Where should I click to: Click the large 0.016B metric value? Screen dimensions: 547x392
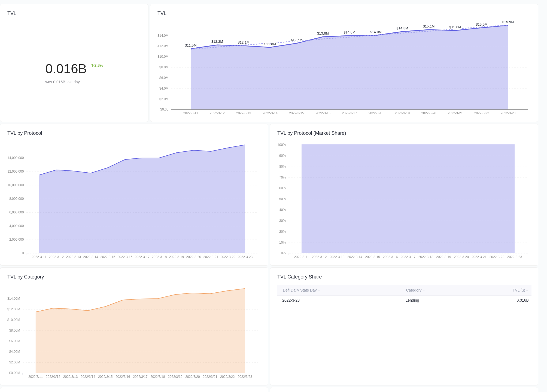[66, 69]
